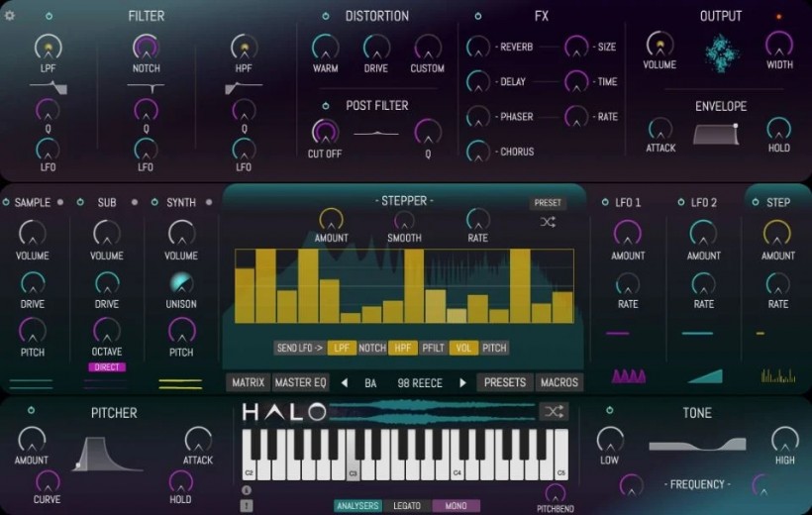Click the Envelope shape graphic
The image size is (812, 515).
point(716,134)
